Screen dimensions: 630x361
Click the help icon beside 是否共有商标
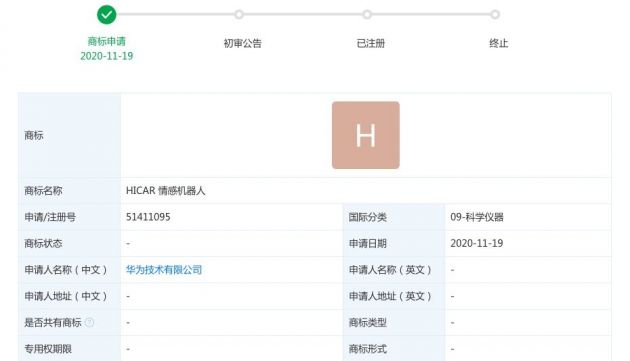[90, 322]
